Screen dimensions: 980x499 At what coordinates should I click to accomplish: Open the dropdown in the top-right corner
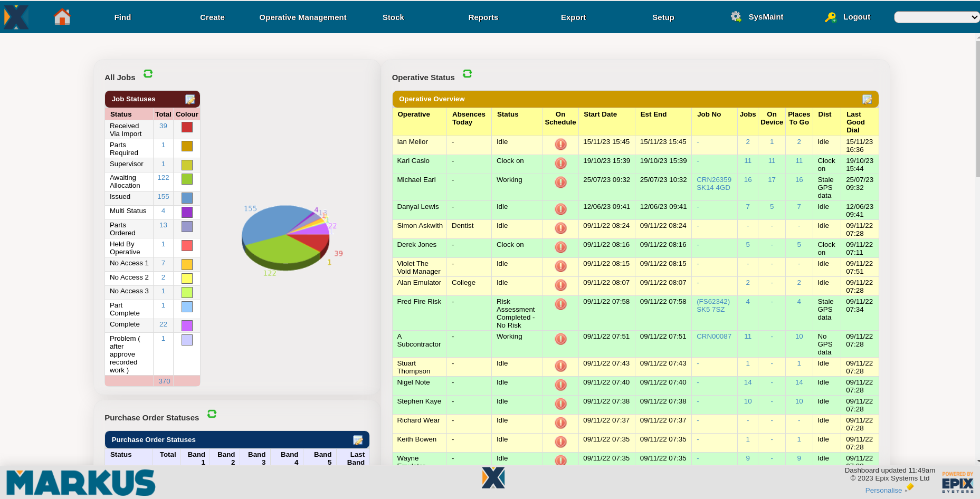pos(937,16)
